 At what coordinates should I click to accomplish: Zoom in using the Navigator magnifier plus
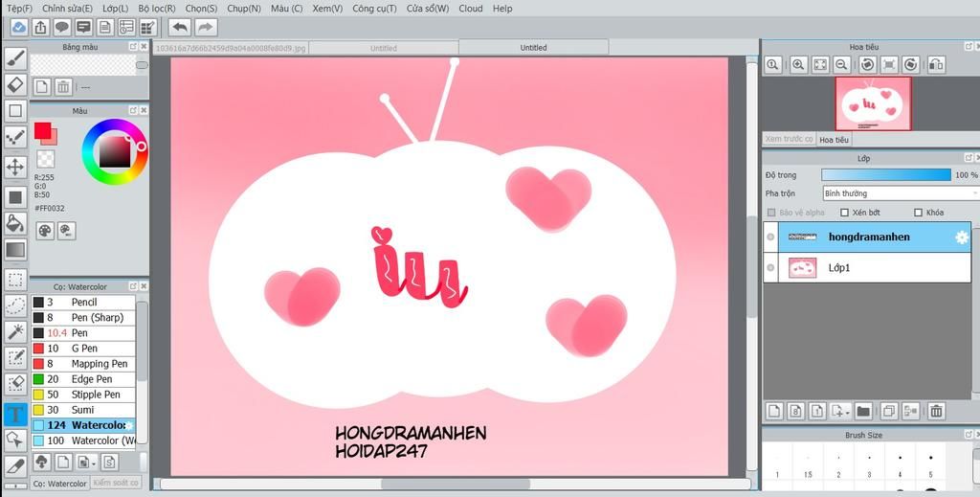pyautogui.click(x=798, y=64)
